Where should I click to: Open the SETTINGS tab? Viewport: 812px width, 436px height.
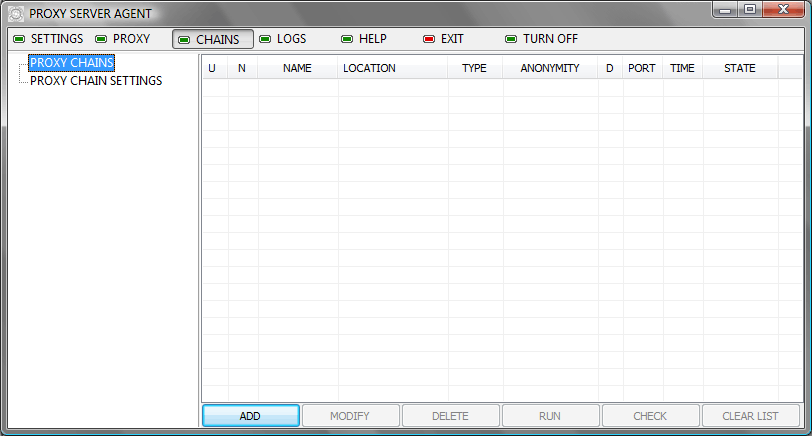point(48,39)
